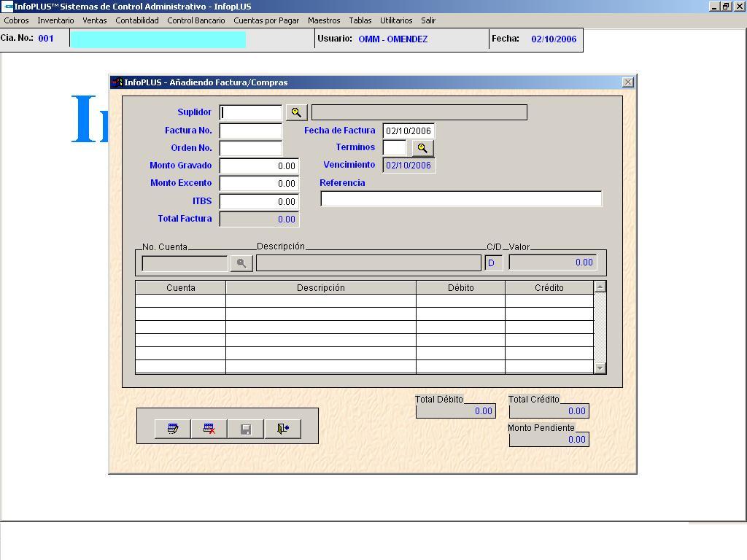747x560 pixels.
Task: Open the Utilitarios menu
Action: (396, 20)
